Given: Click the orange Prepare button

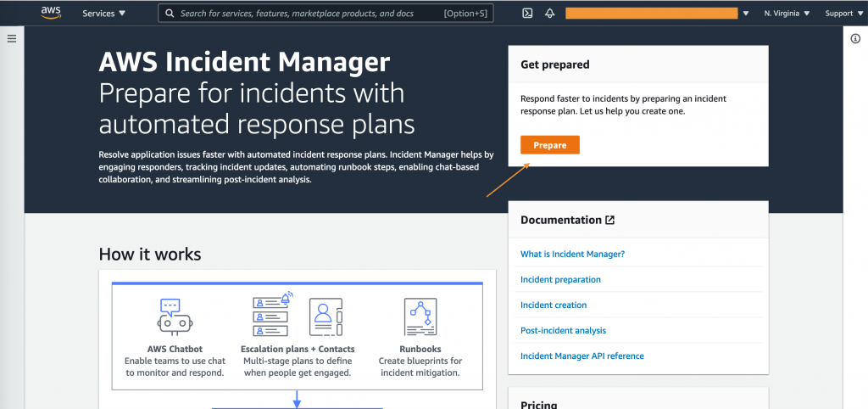Looking at the screenshot, I should click(549, 145).
